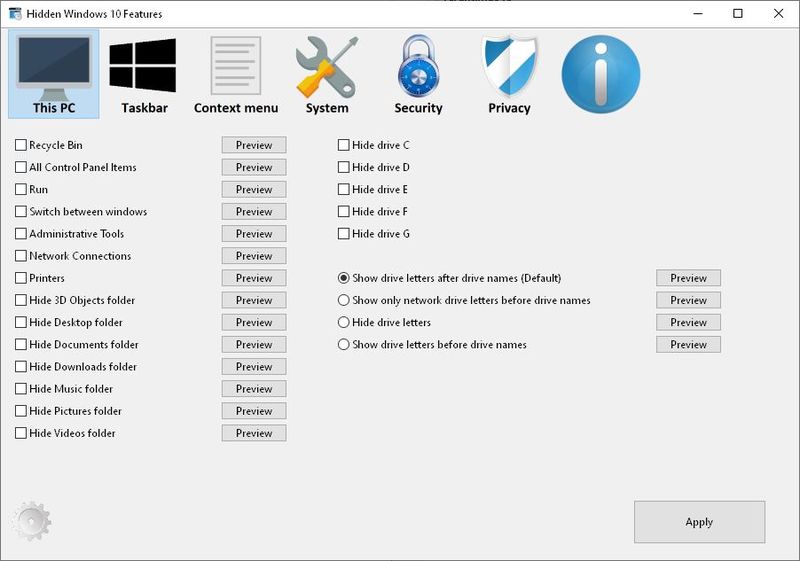
Task: Preview the Recycle Bin option
Action: (254, 145)
